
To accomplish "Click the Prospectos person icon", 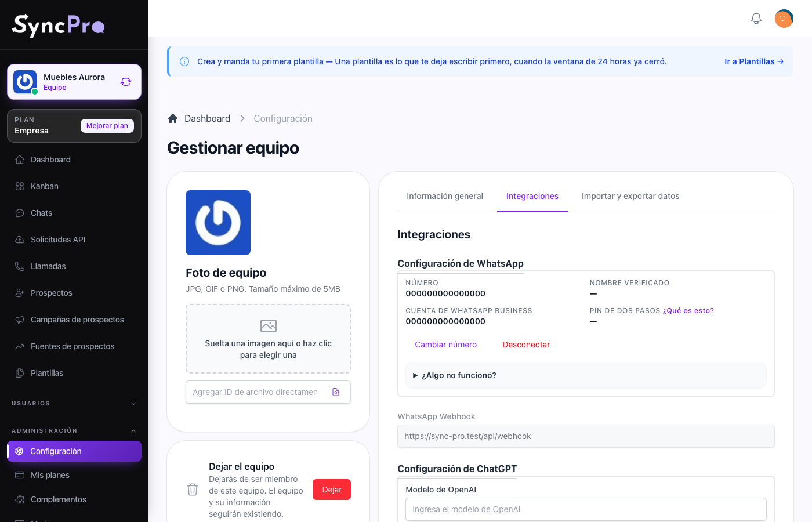I will click(x=20, y=293).
